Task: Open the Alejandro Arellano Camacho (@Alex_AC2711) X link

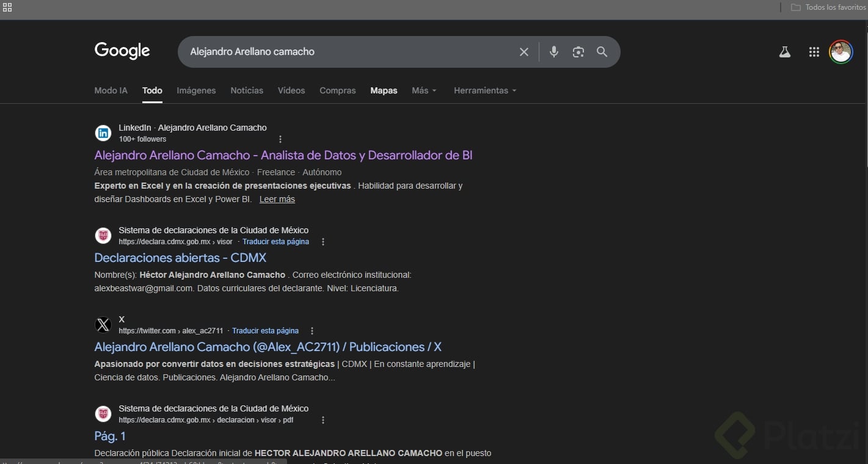Action: (x=268, y=347)
